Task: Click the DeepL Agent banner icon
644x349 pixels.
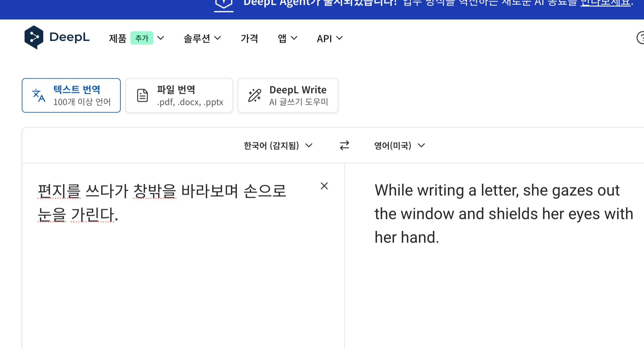Action: coord(224,4)
